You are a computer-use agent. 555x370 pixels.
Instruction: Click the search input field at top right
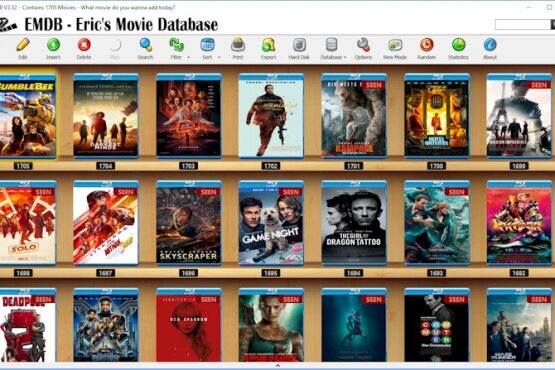click(522, 24)
